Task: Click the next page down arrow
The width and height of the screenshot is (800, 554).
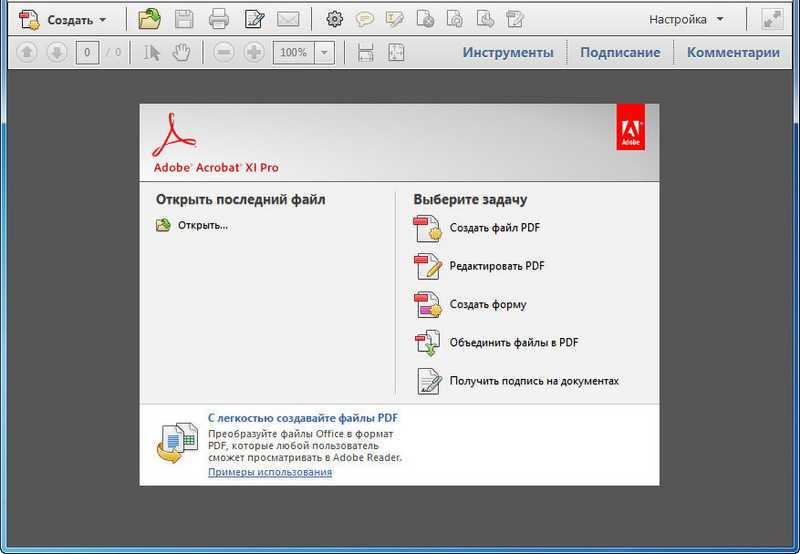Action: (x=57, y=52)
